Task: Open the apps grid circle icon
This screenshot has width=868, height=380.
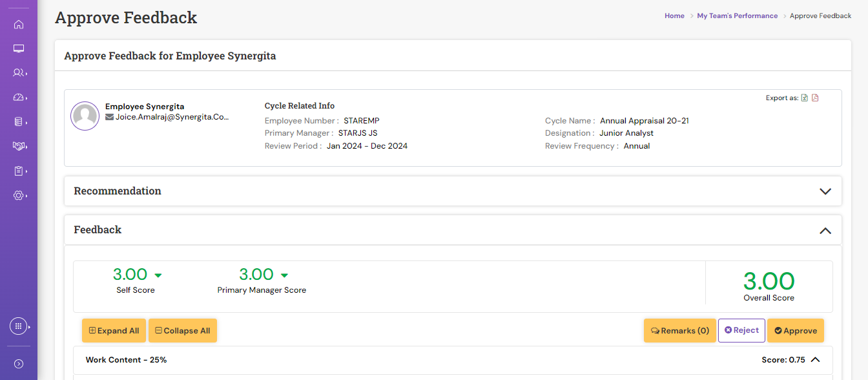Action: pyautogui.click(x=18, y=326)
